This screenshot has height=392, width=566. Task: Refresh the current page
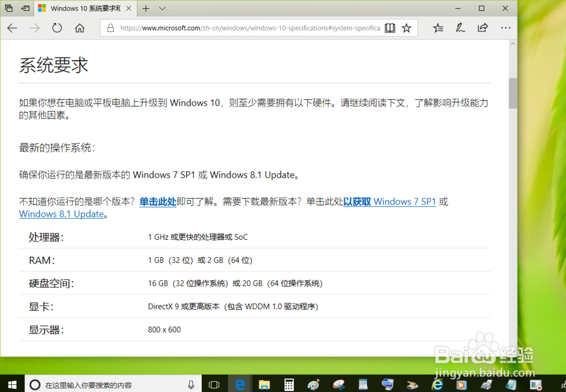(57, 28)
